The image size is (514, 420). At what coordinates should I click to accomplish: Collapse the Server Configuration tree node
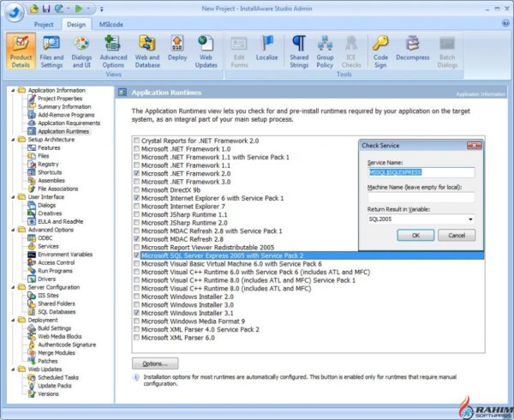(13, 287)
